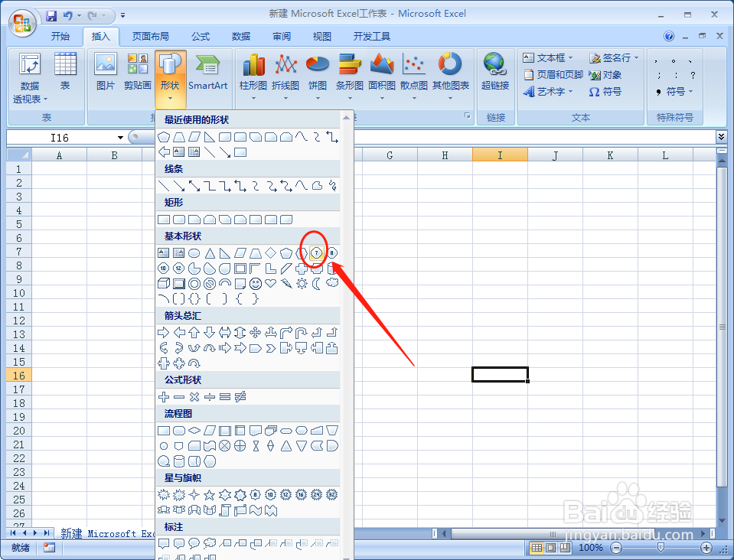Select the oval shape in basic shapes

click(194, 253)
